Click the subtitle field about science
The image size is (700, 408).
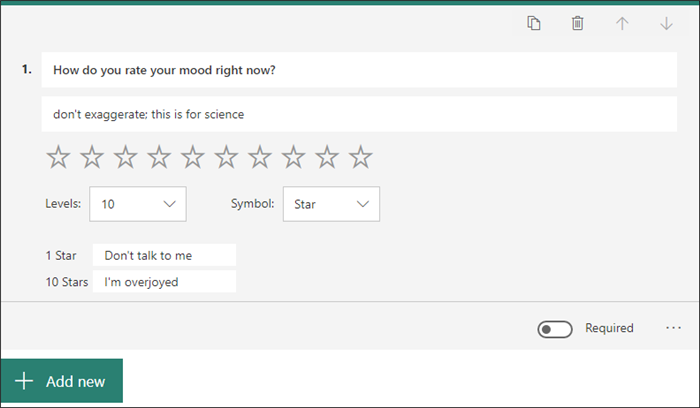(x=359, y=114)
